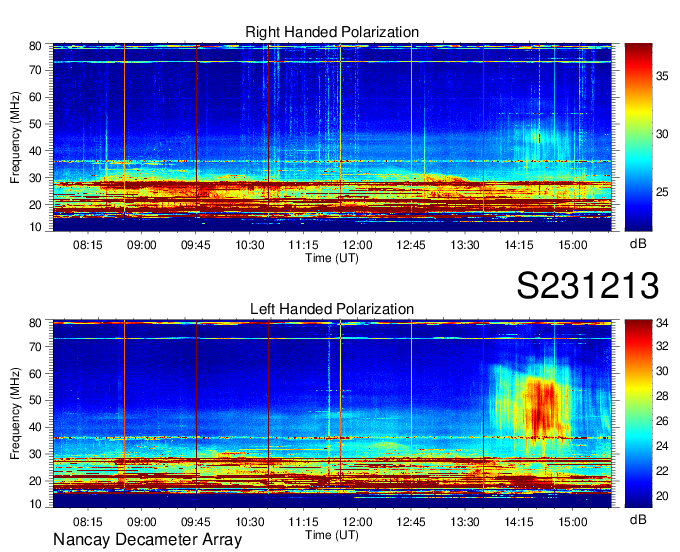
Task: Click the 40 MHz tick on the Left Handed frequency axis
Action: coord(35,427)
